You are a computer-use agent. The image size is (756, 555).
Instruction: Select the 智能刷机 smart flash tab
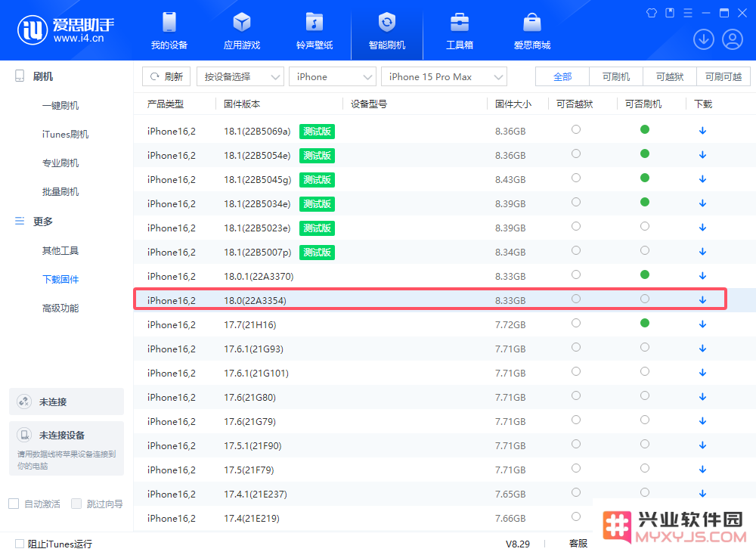click(386, 31)
